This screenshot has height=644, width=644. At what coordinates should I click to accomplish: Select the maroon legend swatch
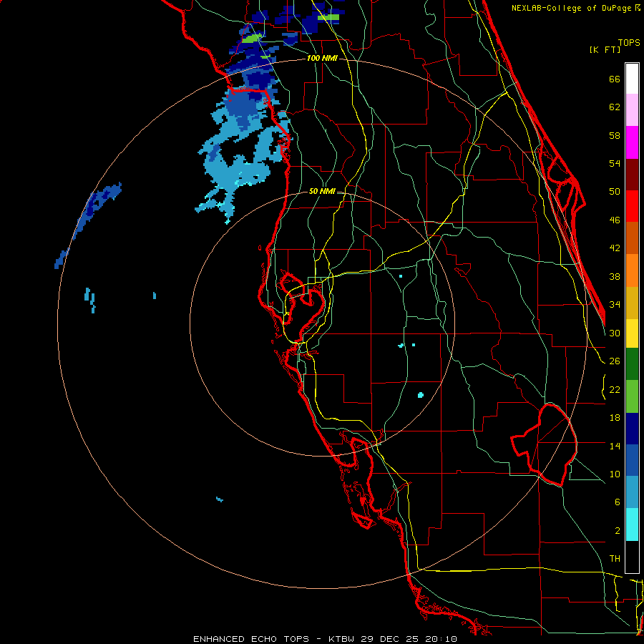pos(632,175)
